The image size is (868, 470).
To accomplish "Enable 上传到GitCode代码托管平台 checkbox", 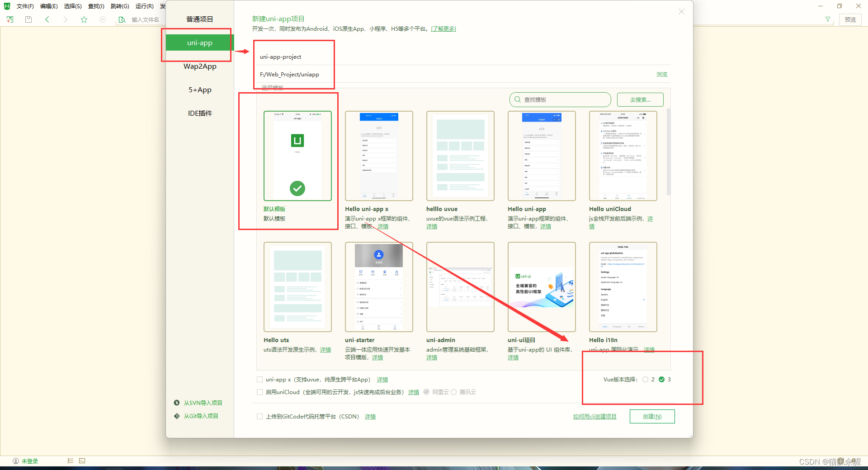I will coord(259,417).
